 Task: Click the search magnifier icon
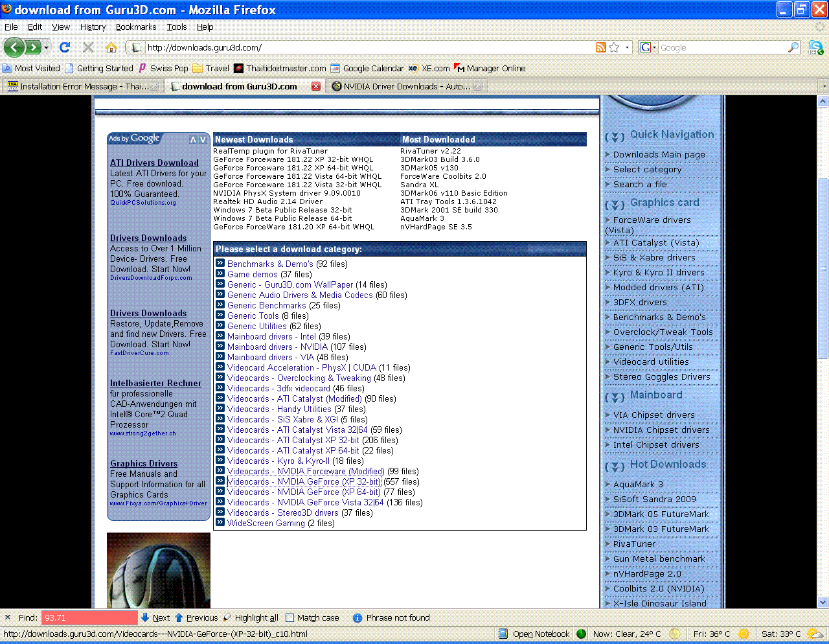coord(793,47)
